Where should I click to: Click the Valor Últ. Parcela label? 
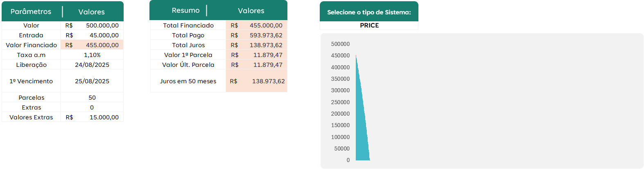[188, 65]
